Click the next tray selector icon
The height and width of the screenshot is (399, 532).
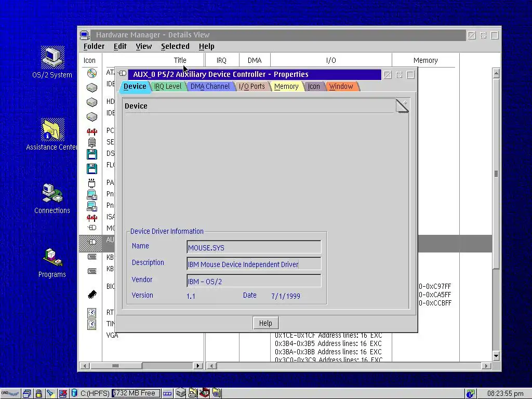pos(167,394)
